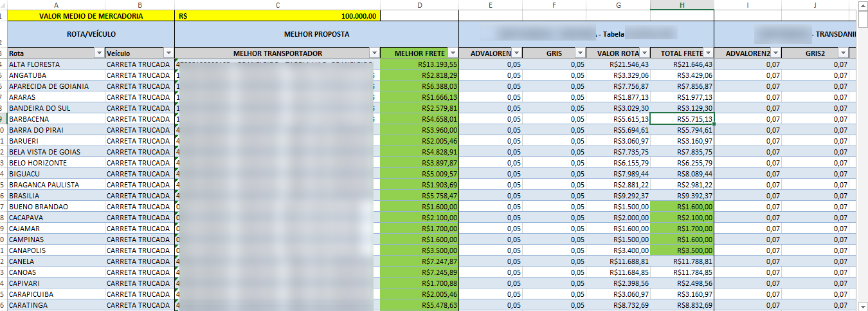The width and height of the screenshot is (868, 311).
Task: Click the ROTA/VEÍCULO merged header cell
Action: point(91,34)
